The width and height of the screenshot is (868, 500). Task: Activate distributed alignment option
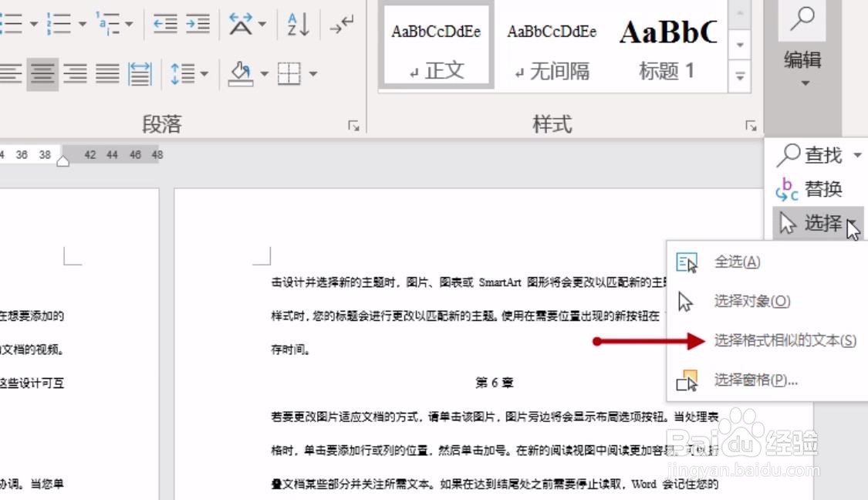click(138, 73)
